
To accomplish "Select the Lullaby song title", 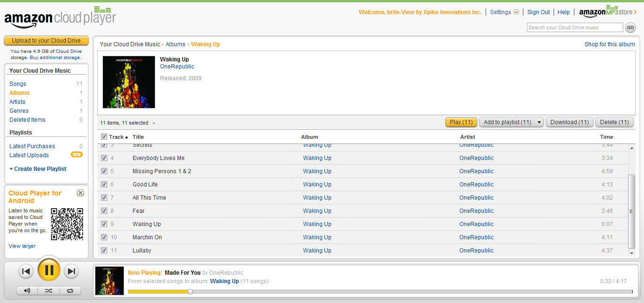I will pos(142,251).
